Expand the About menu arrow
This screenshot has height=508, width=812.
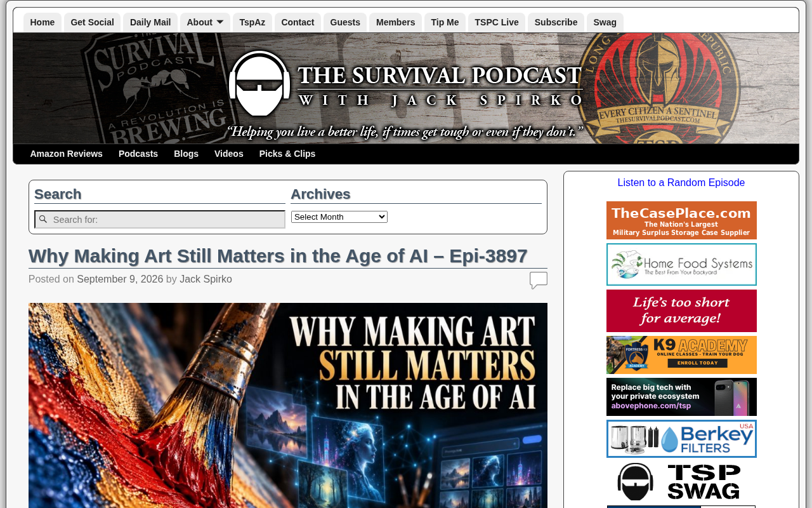pyautogui.click(x=219, y=22)
